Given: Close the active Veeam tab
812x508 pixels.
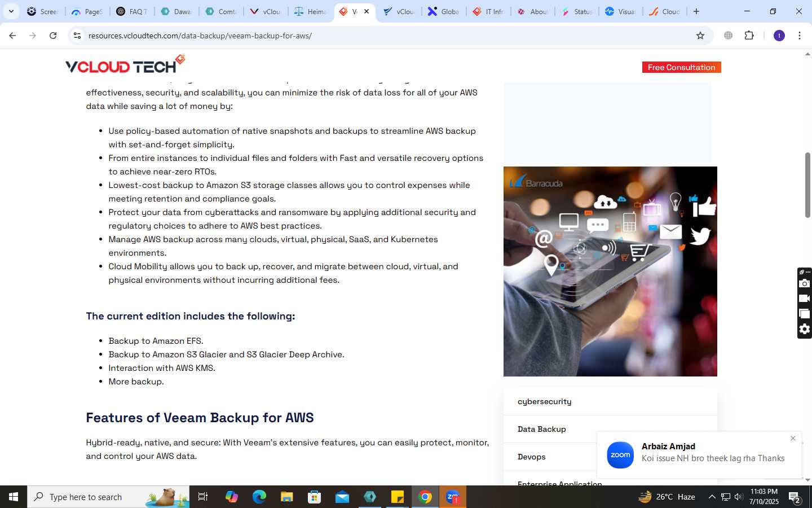Looking at the screenshot, I should (x=367, y=11).
